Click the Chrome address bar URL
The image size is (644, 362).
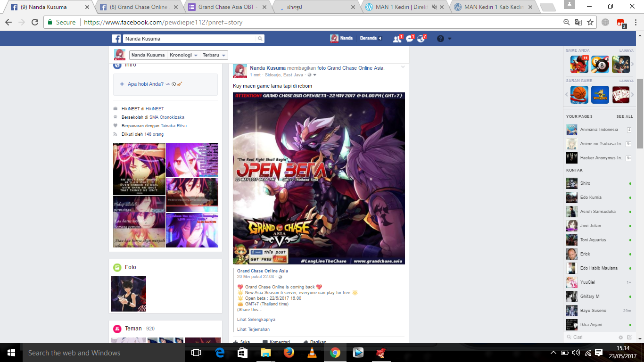[x=163, y=22]
